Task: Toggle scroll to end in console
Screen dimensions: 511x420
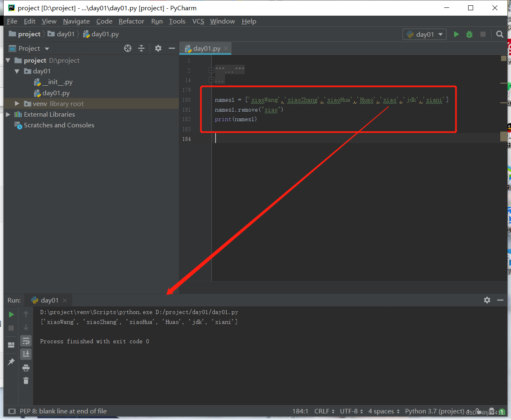Action: (x=26, y=354)
